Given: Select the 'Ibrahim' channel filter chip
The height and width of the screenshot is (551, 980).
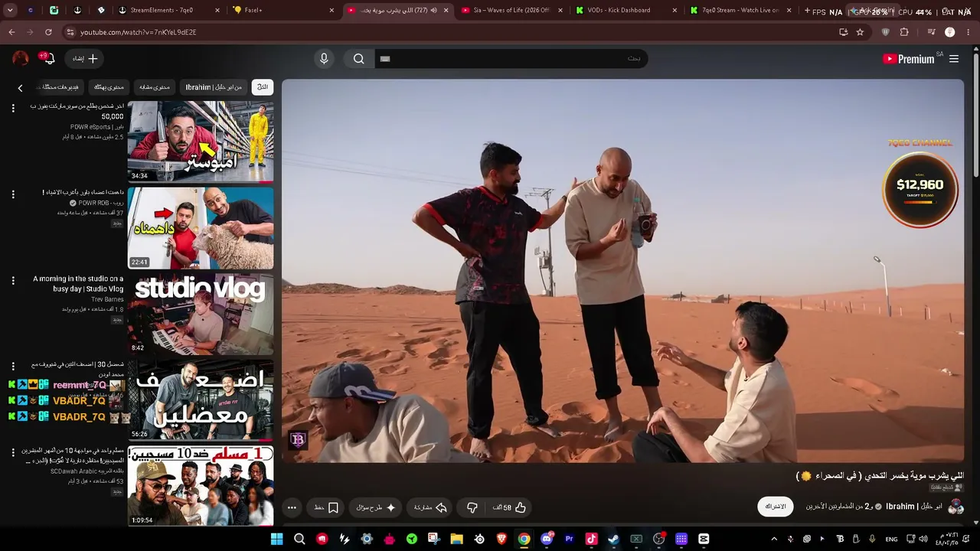Looking at the screenshot, I should [x=214, y=87].
